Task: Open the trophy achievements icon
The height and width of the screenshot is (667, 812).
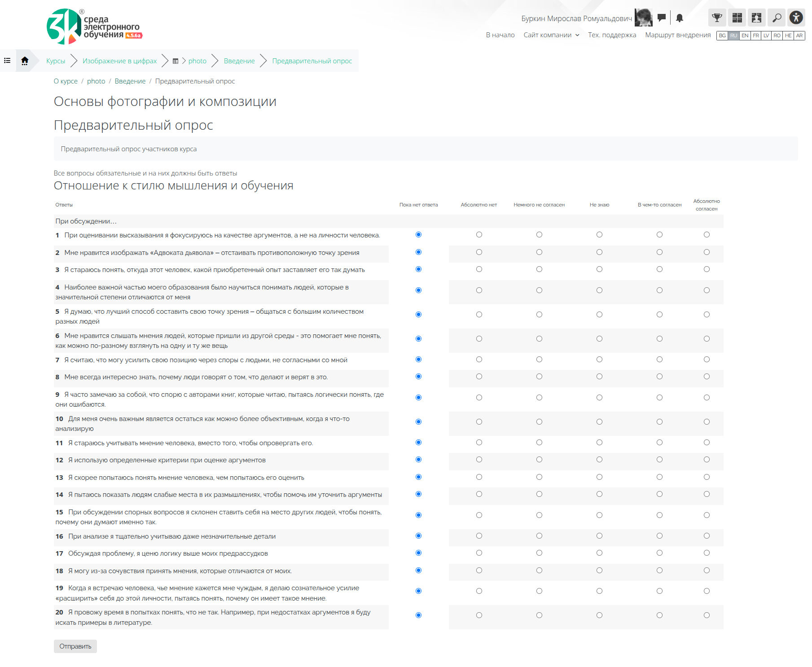Action: click(x=717, y=18)
